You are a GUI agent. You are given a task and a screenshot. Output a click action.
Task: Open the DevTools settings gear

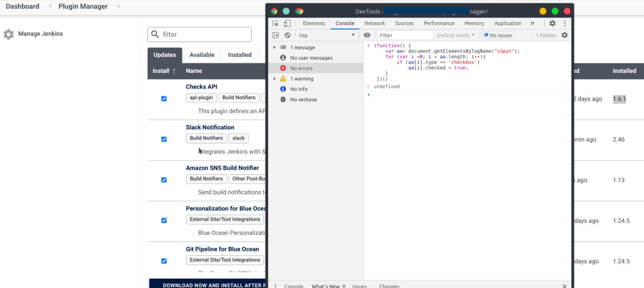tap(553, 23)
